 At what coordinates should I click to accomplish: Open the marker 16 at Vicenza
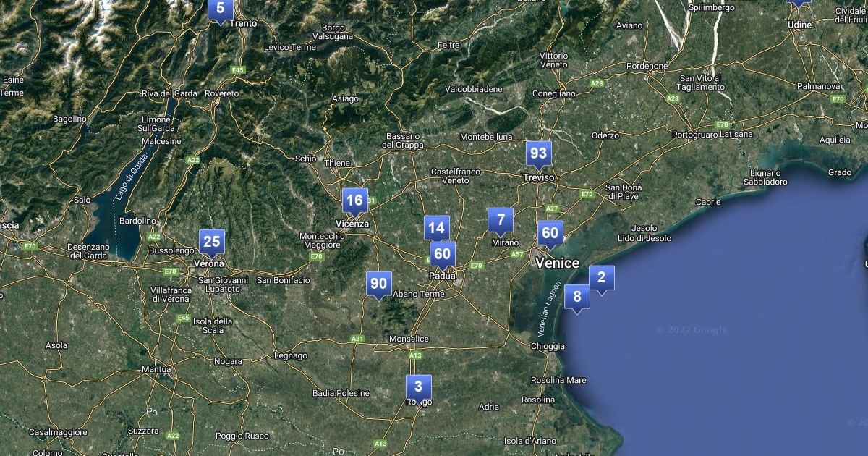(354, 200)
